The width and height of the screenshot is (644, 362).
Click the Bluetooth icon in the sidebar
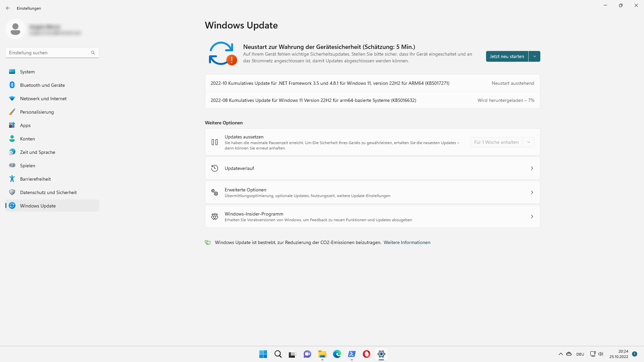(12, 85)
